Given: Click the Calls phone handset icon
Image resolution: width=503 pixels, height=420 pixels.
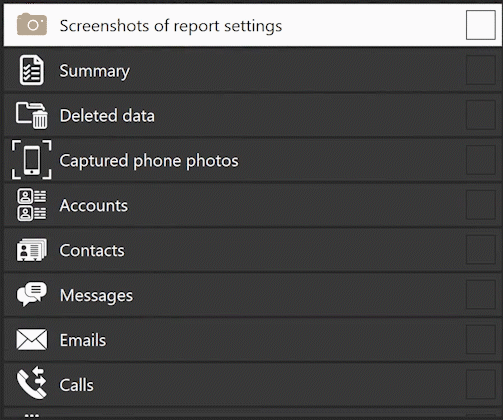Looking at the screenshot, I should (32, 383).
